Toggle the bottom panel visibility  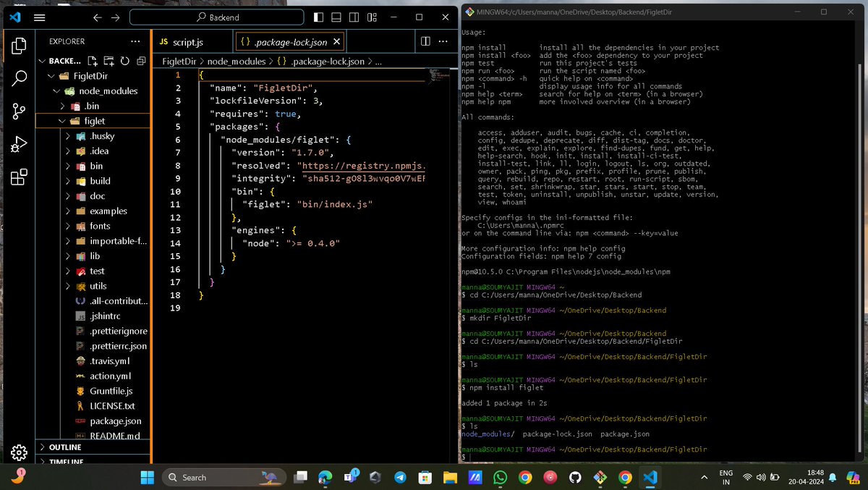coord(336,17)
